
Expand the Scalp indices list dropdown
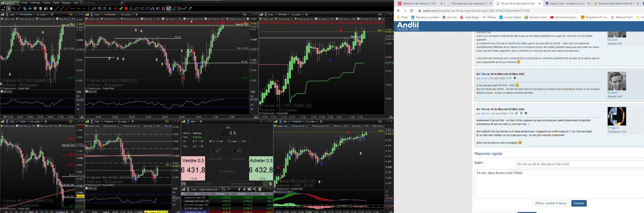[x=209, y=189]
